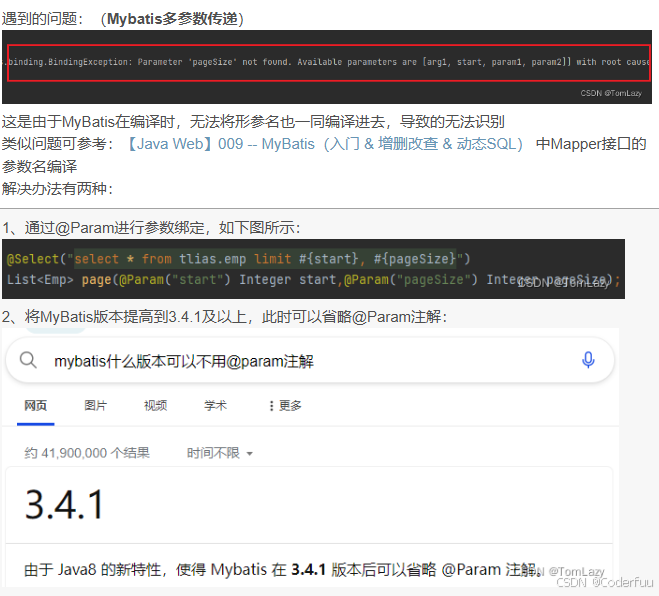Viewport: 659px width, 596px height.
Task: Click the sentence 由于 Java8 的新特性
Action: point(282,570)
